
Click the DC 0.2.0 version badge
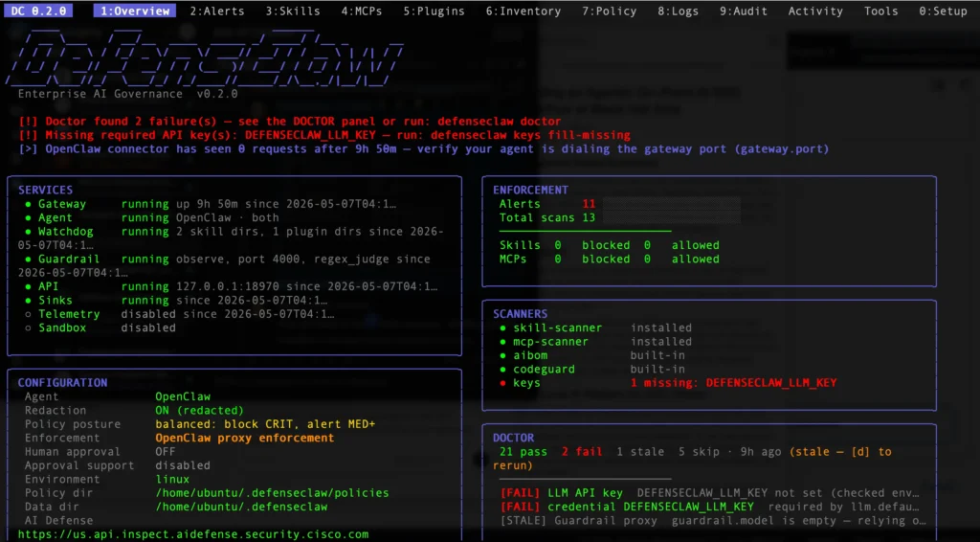[38, 11]
